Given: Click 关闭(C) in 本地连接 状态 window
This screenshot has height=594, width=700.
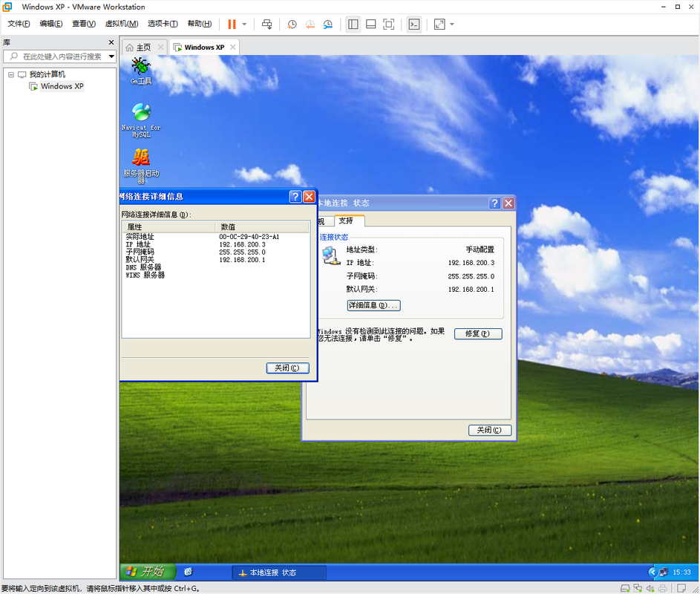Looking at the screenshot, I should [490, 430].
